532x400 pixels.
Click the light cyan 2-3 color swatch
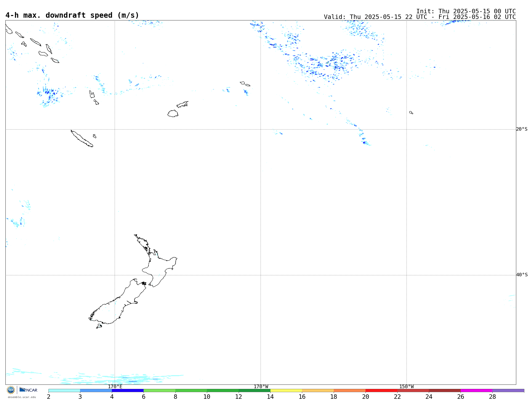click(x=64, y=390)
